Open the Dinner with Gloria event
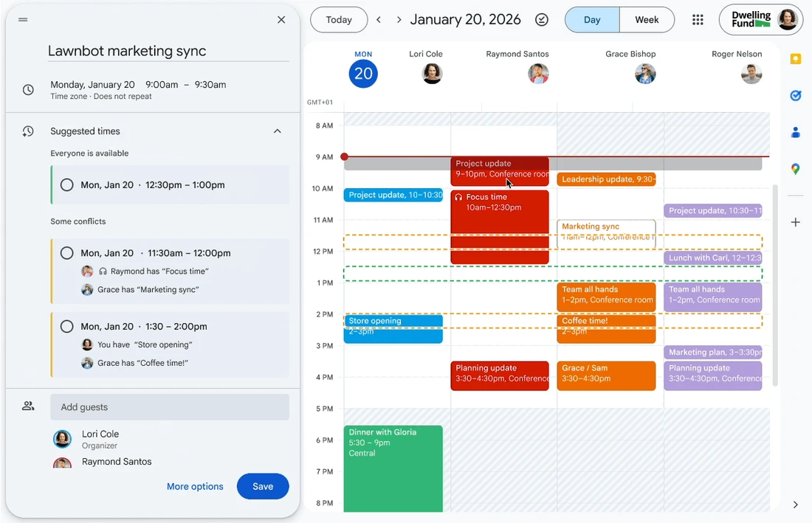The height and width of the screenshot is (523, 812). click(393, 468)
